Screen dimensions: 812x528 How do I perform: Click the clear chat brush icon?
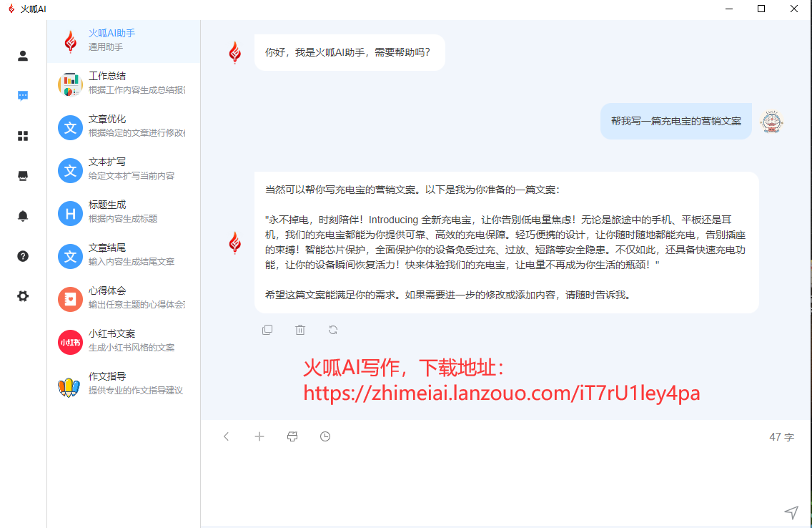click(x=292, y=436)
